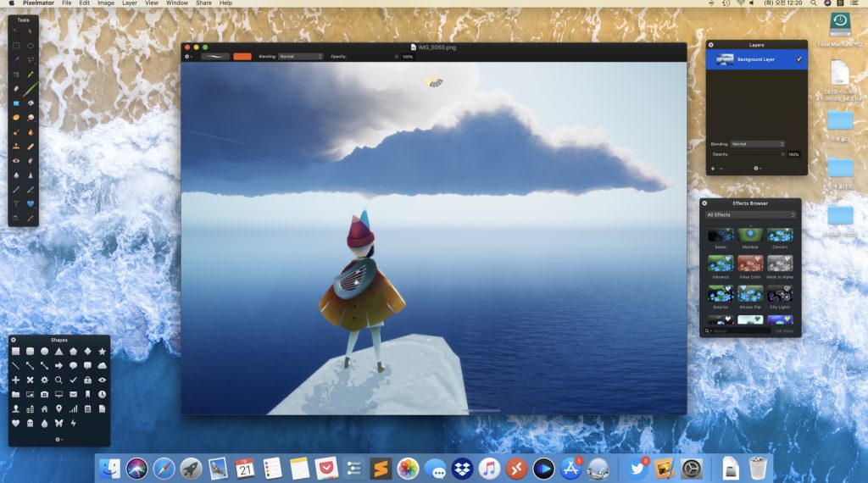Image resolution: width=868 pixels, height=483 pixels.
Task: Apply the Vibrance effect thumbnail
Action: click(x=721, y=264)
